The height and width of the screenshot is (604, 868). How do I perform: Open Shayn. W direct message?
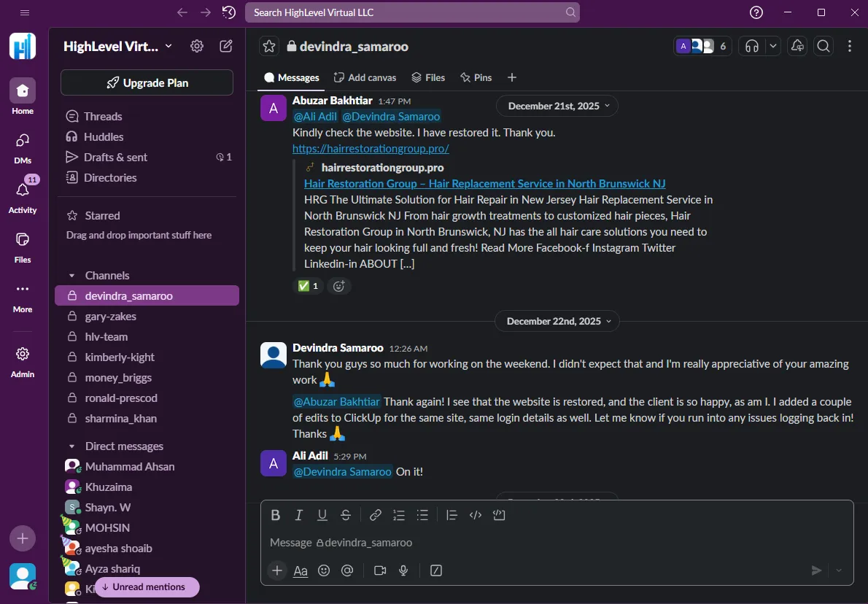point(147,508)
